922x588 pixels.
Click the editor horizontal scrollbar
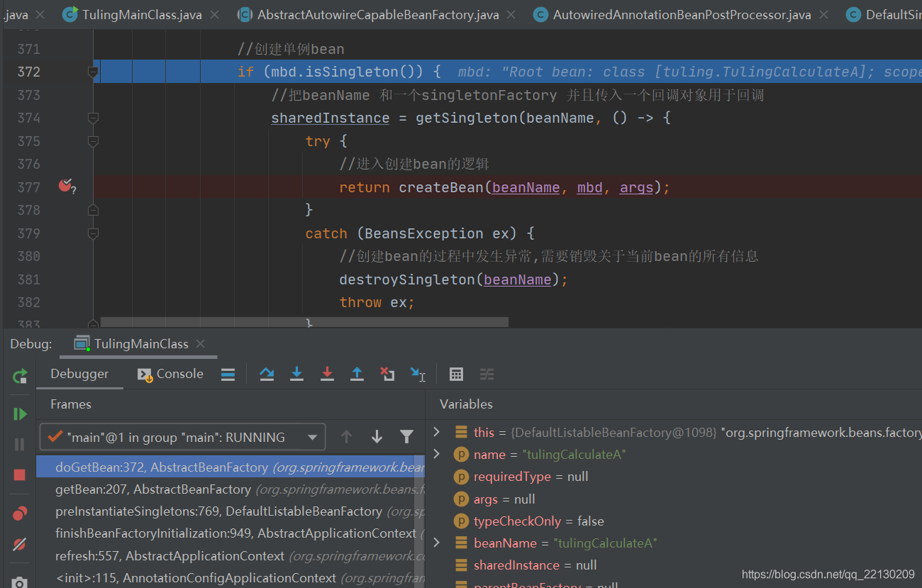pos(304,322)
